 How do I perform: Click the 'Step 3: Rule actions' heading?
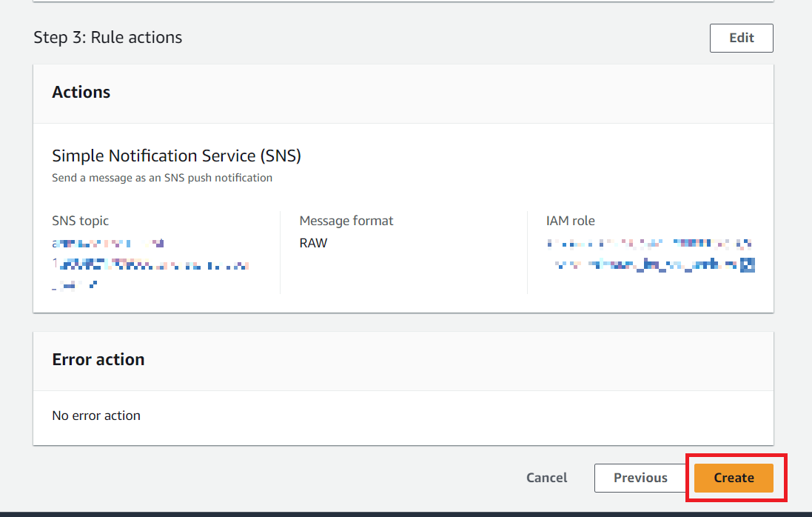point(107,37)
